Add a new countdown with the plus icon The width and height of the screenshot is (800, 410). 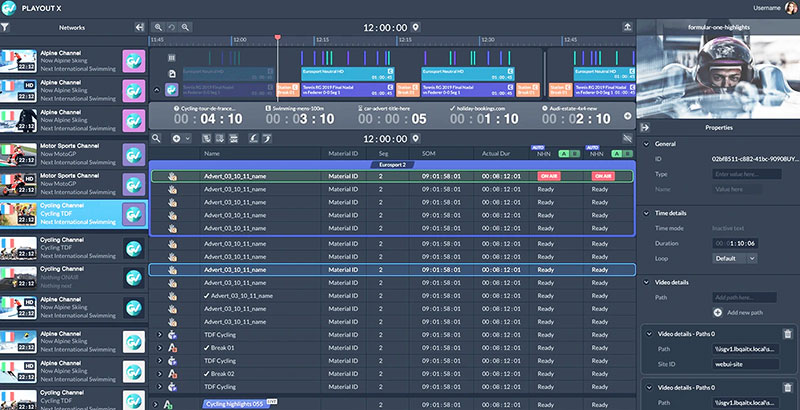(x=628, y=116)
